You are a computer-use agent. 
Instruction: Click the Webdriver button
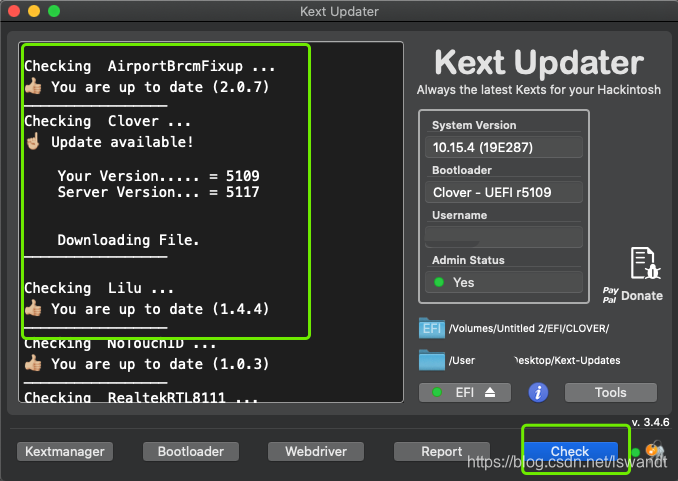point(316,451)
